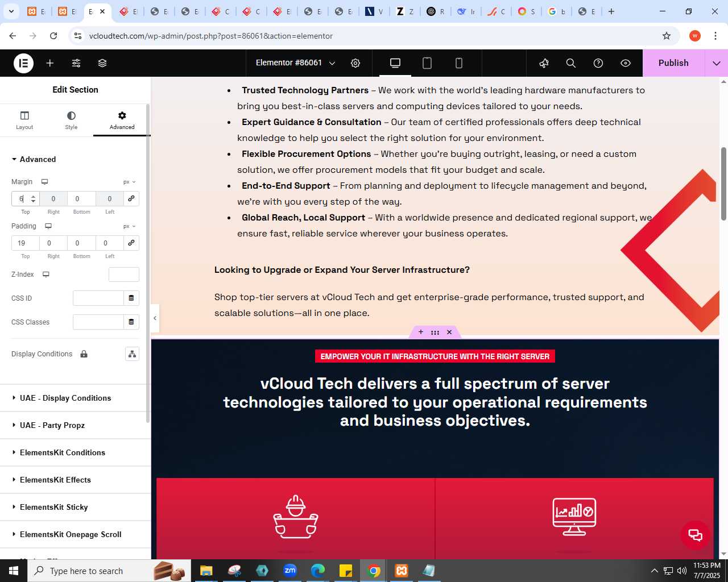Click the Z-Index input field

(x=124, y=275)
